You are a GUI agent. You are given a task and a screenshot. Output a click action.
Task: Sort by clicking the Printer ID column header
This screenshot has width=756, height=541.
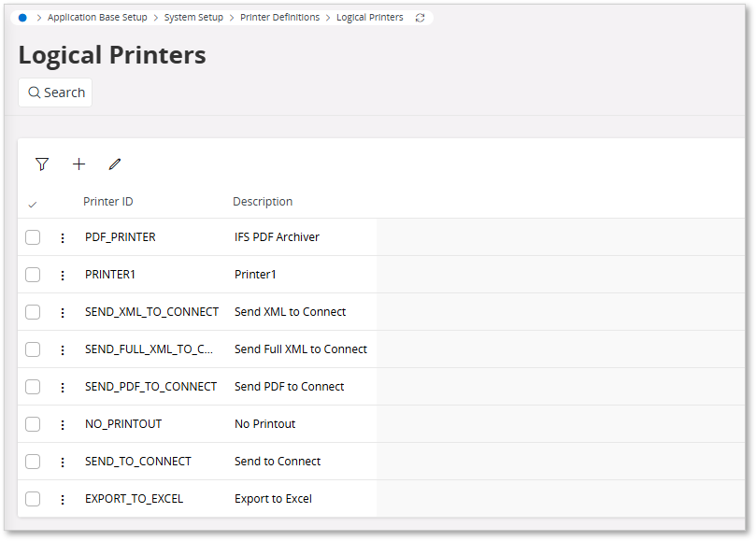point(107,202)
